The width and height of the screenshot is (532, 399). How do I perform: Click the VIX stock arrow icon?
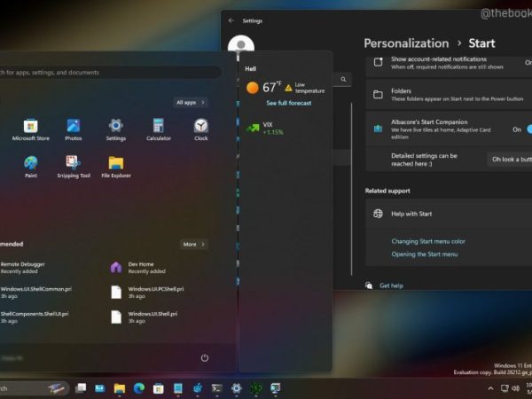click(253, 129)
